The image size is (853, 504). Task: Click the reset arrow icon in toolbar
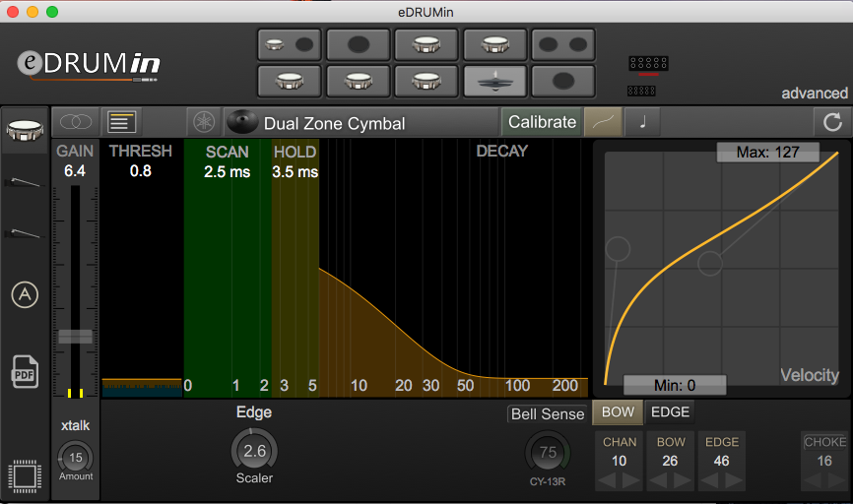(x=832, y=122)
